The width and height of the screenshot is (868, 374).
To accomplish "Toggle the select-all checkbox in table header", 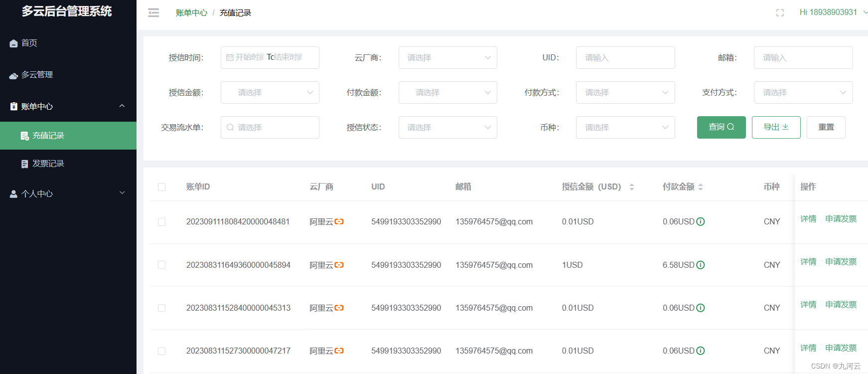I will coord(161,187).
